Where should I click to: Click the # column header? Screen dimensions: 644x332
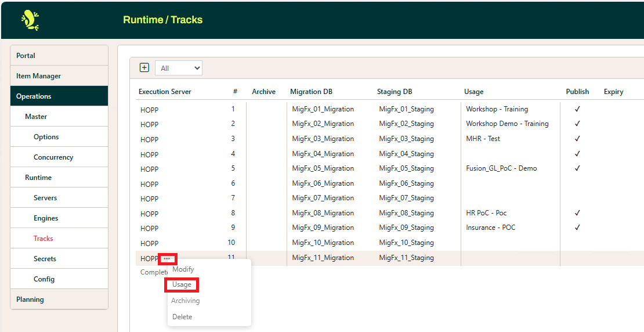(x=235, y=92)
